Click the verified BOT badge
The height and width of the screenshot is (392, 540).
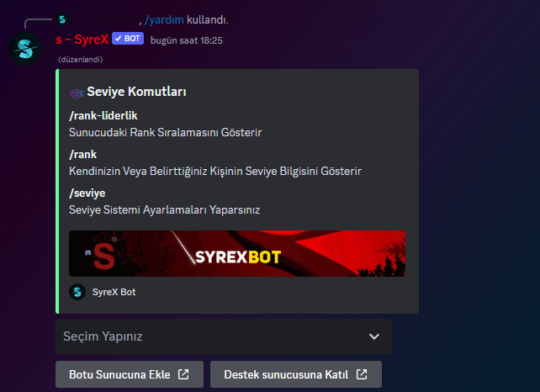click(x=128, y=39)
